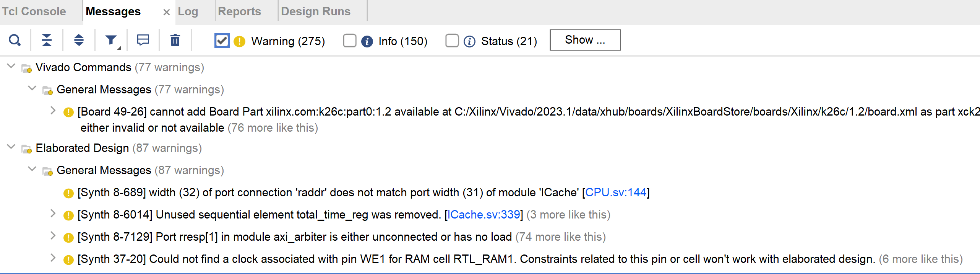Close the Messages tab
Screen dimensions: 980x274
166,12
